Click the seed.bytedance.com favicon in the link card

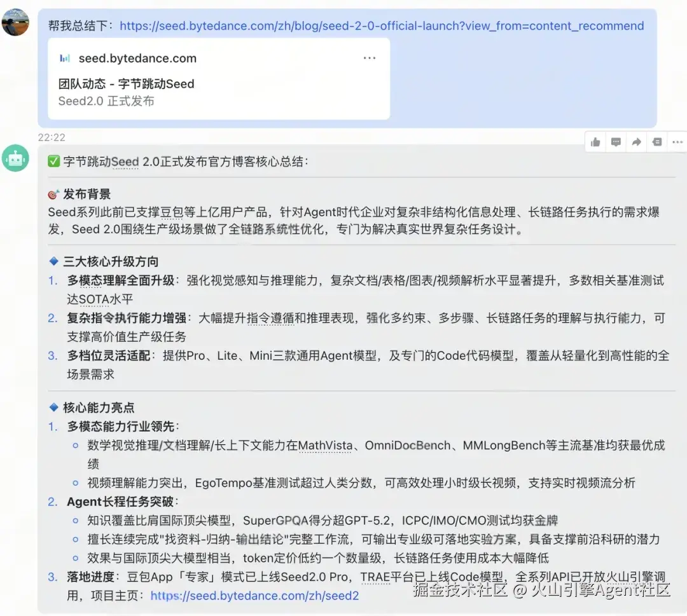tap(65, 58)
